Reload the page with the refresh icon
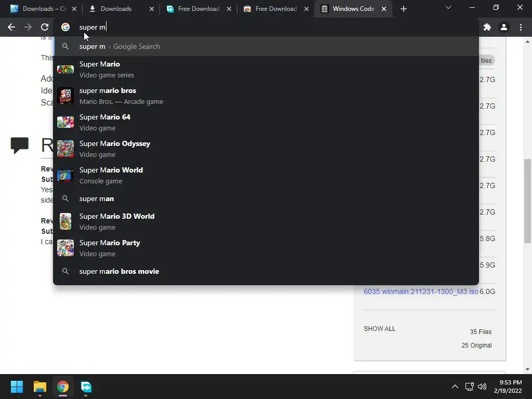 click(x=45, y=27)
